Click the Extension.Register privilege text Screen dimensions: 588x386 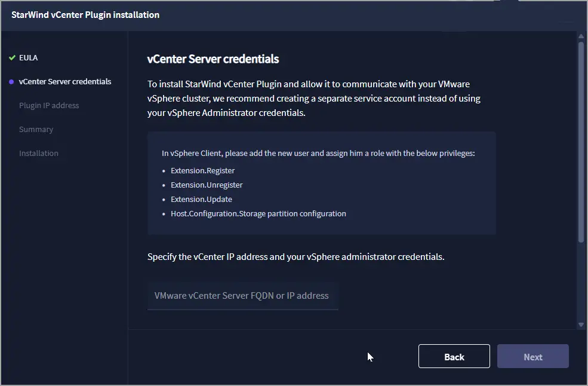(x=202, y=170)
